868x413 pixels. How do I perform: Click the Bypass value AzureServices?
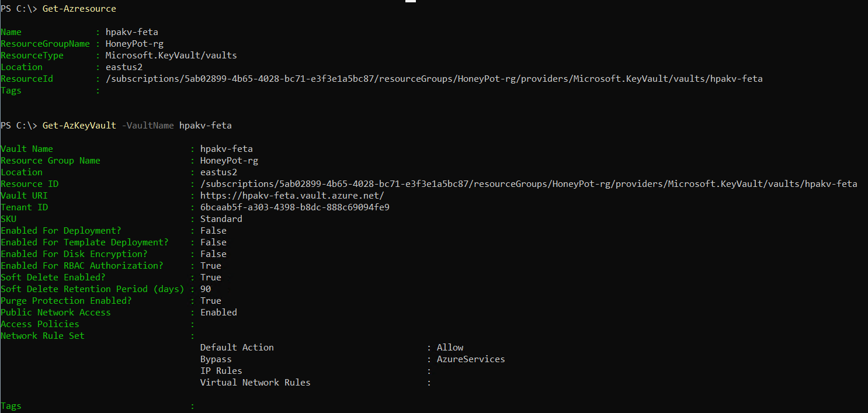point(471,359)
